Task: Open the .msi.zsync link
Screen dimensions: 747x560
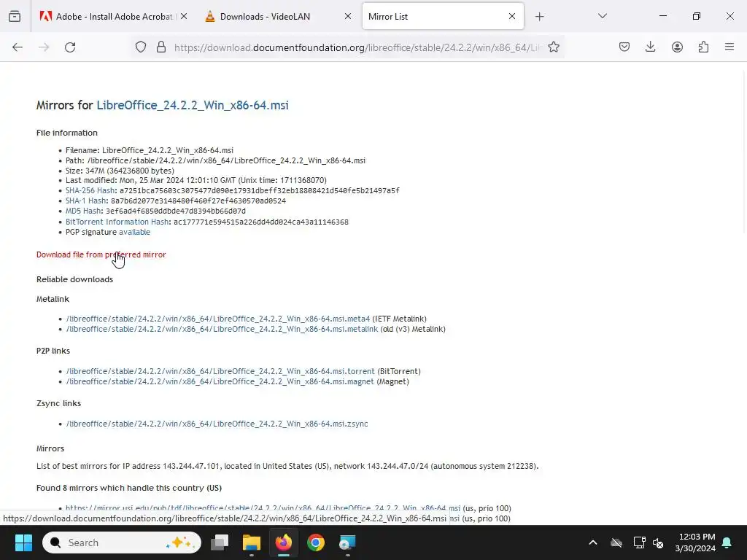Action: click(217, 424)
